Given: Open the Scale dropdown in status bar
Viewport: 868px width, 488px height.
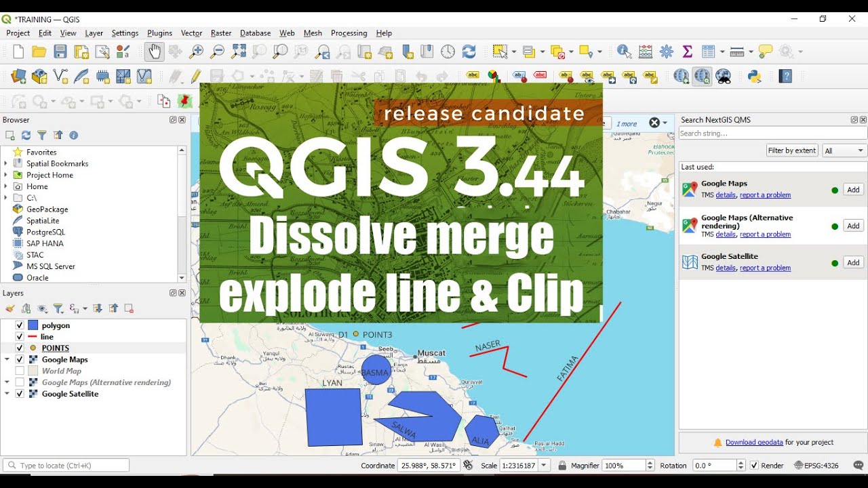Looking at the screenshot, I should [x=545, y=466].
